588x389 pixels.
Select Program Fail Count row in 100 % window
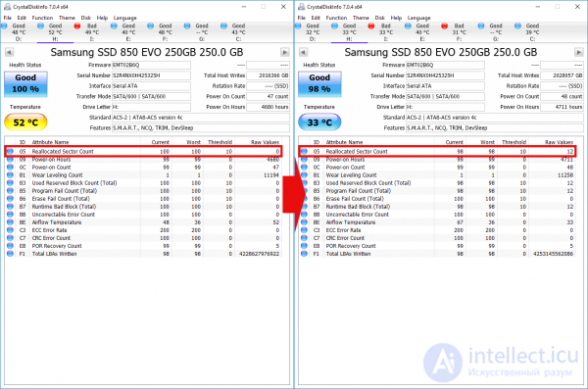(144, 191)
